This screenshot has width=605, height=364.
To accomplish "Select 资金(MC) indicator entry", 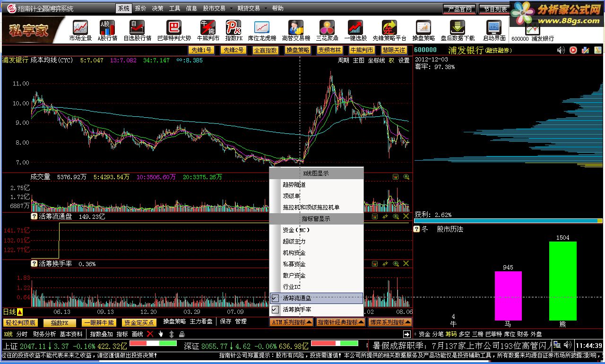I will click(x=316, y=230).
